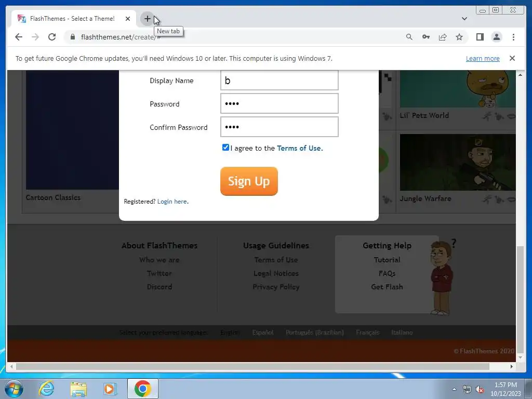Show hidden system tray icons
This screenshot has height=399, width=532.
[x=454, y=389]
